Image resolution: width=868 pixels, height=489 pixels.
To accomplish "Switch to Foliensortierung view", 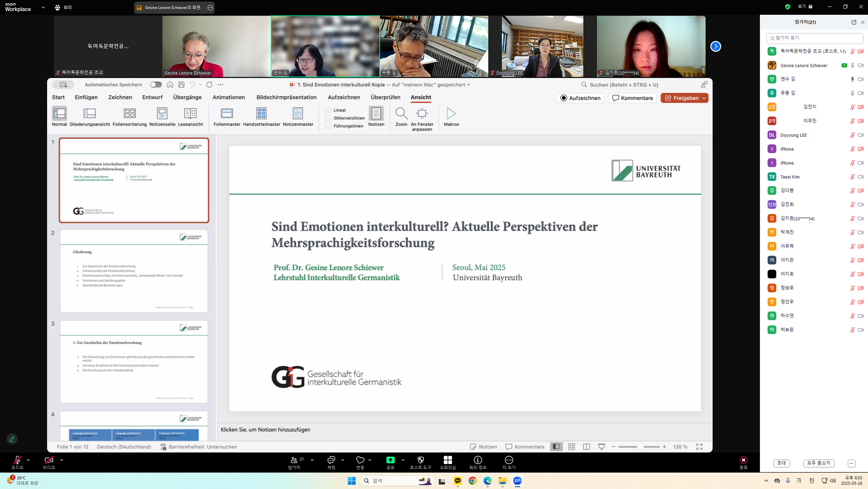I will [x=129, y=116].
